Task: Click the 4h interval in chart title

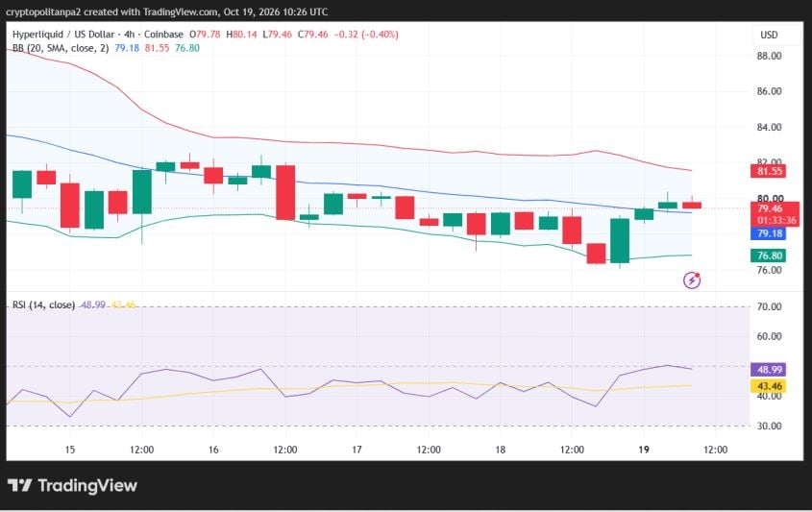Action: [129, 35]
